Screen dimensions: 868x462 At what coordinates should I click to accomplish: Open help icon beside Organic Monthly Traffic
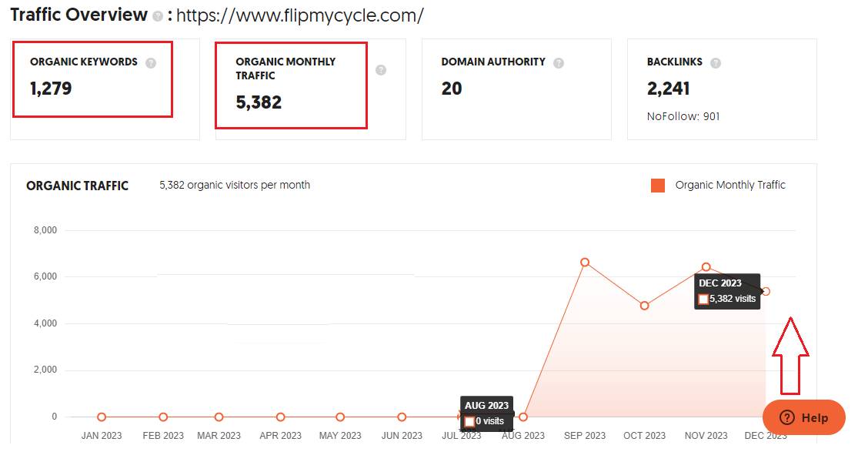[x=381, y=70]
